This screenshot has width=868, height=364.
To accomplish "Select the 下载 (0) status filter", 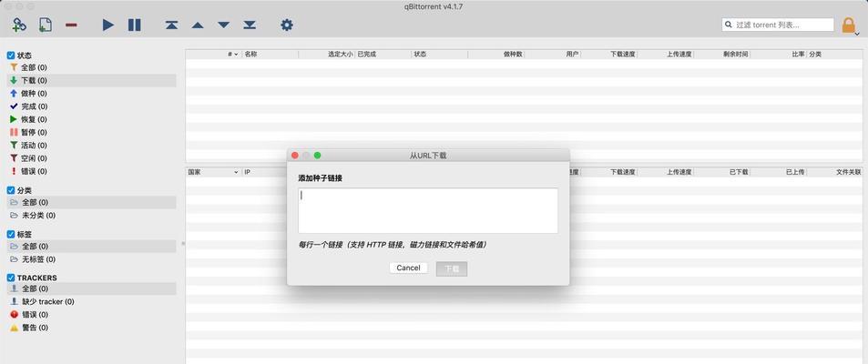I will click(91, 81).
